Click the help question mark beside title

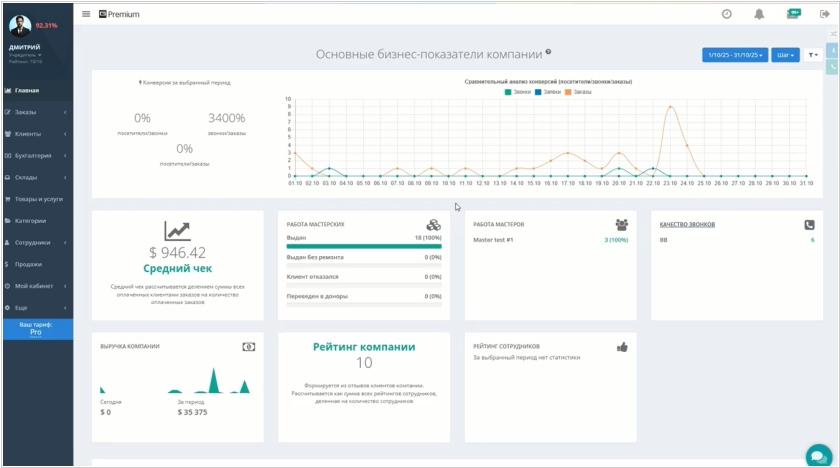pyautogui.click(x=548, y=52)
